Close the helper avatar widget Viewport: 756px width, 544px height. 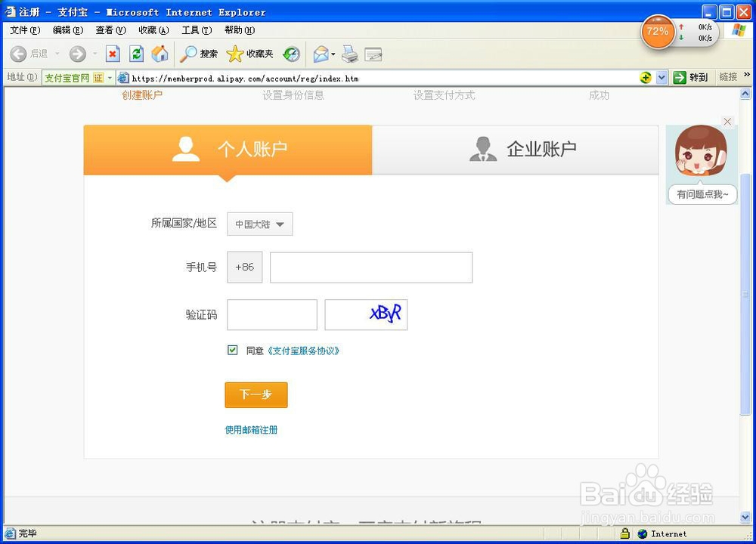(x=727, y=122)
